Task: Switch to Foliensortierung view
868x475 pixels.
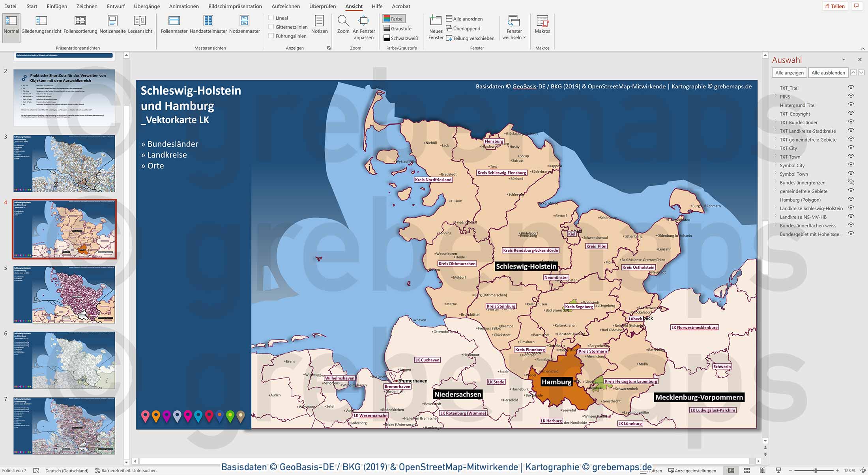Action: [80, 26]
